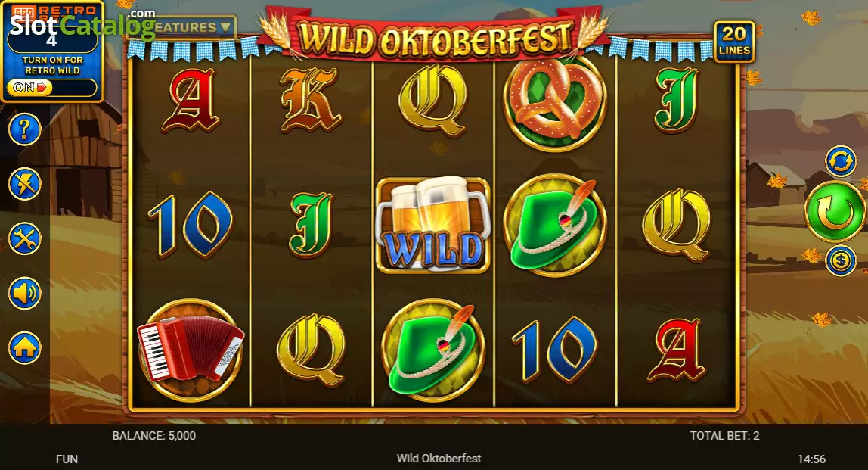Open the help question mark icon
Screen dimensions: 868x470
coord(24,129)
